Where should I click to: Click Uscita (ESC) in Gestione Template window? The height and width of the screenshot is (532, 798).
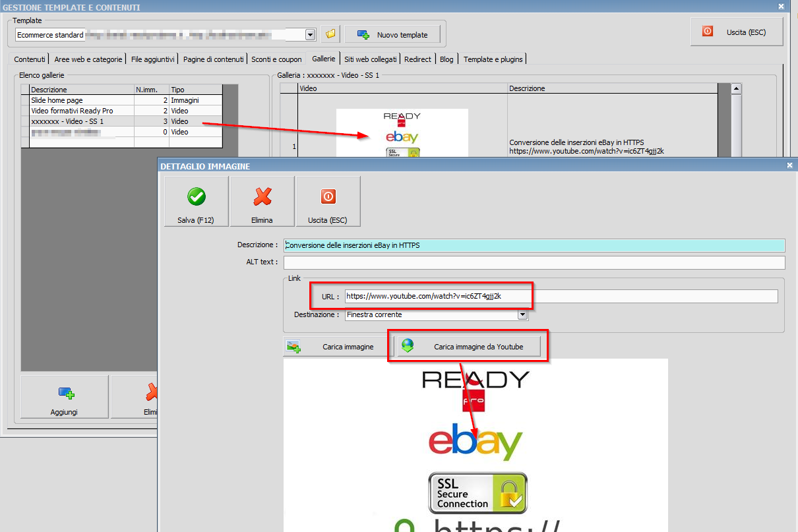(737, 32)
